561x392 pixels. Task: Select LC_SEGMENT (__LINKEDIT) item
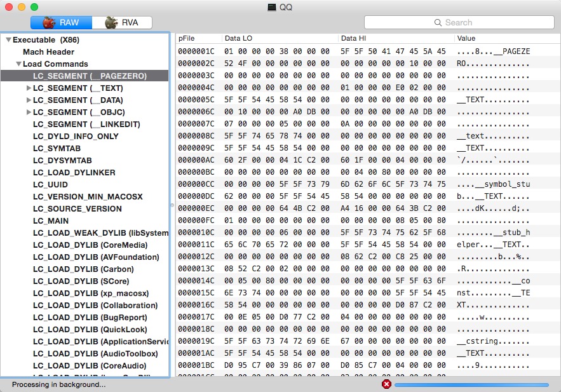point(86,125)
